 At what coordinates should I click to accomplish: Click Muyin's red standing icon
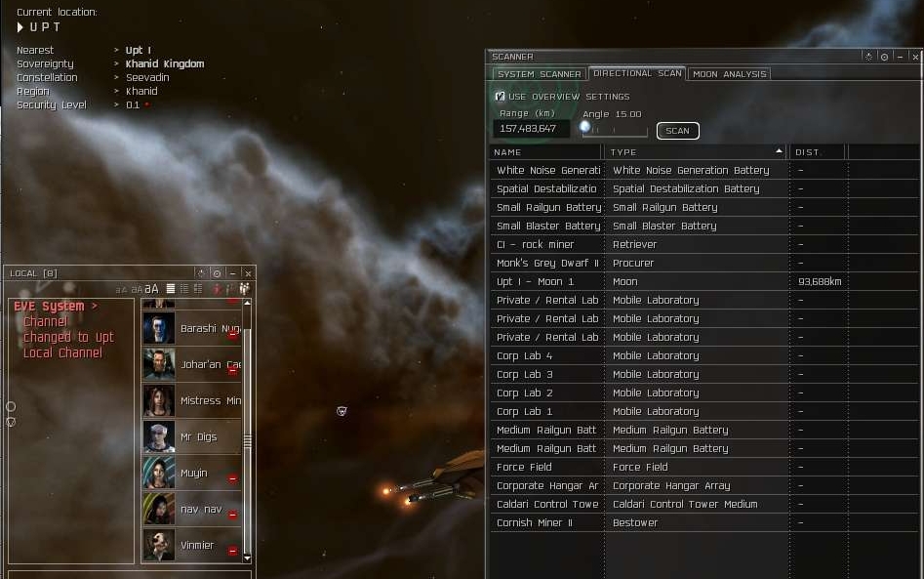233,478
